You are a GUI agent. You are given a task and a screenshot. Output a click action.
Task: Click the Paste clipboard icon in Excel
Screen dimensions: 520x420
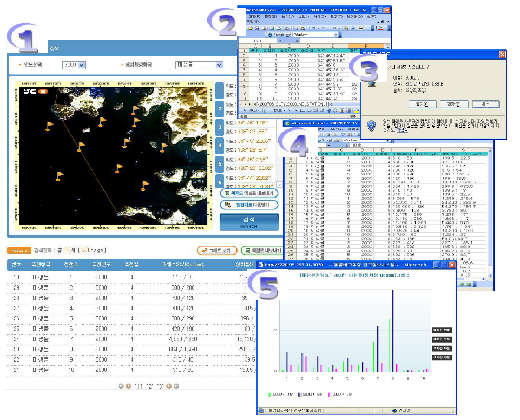click(302, 28)
